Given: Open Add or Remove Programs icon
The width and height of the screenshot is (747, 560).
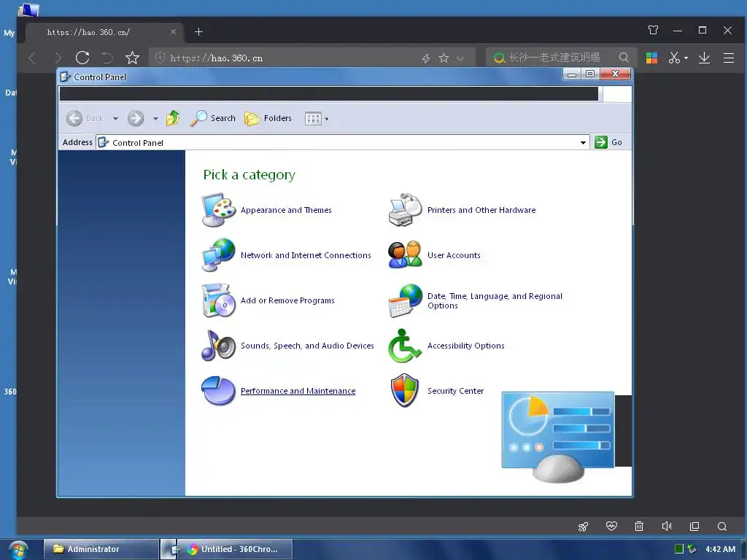Looking at the screenshot, I should point(219,300).
